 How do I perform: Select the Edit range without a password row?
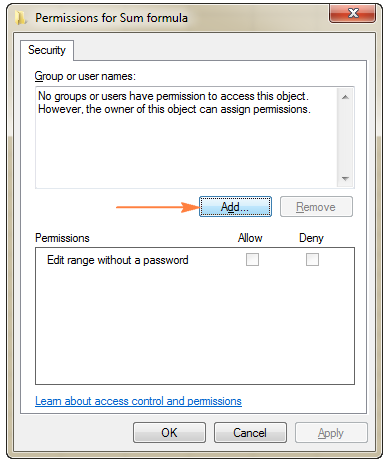point(195,260)
